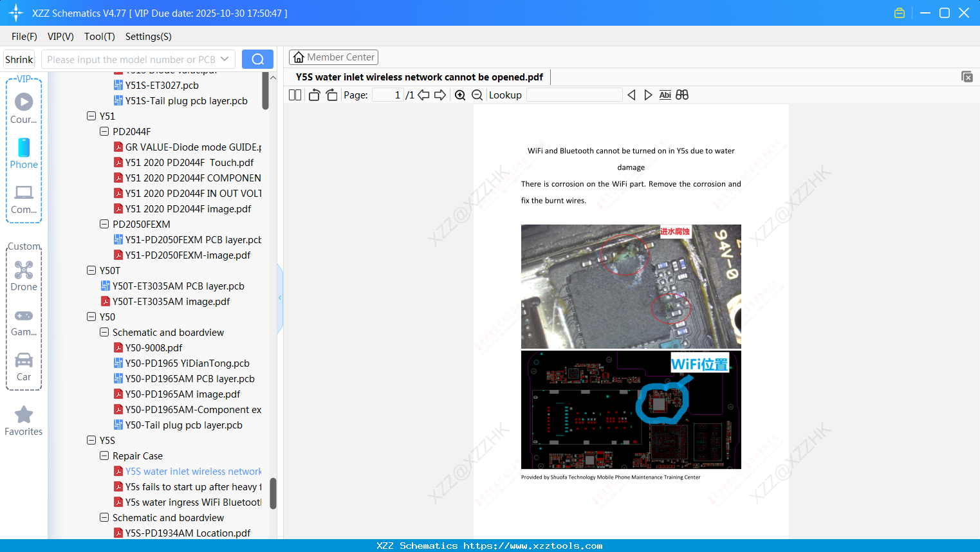Open the Courses sidebar icon

click(24, 108)
